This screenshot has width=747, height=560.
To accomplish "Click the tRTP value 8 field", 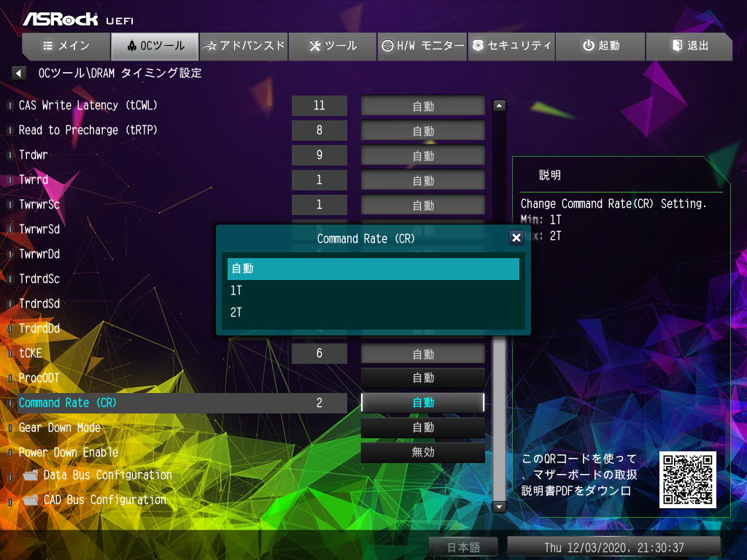I will tap(320, 131).
